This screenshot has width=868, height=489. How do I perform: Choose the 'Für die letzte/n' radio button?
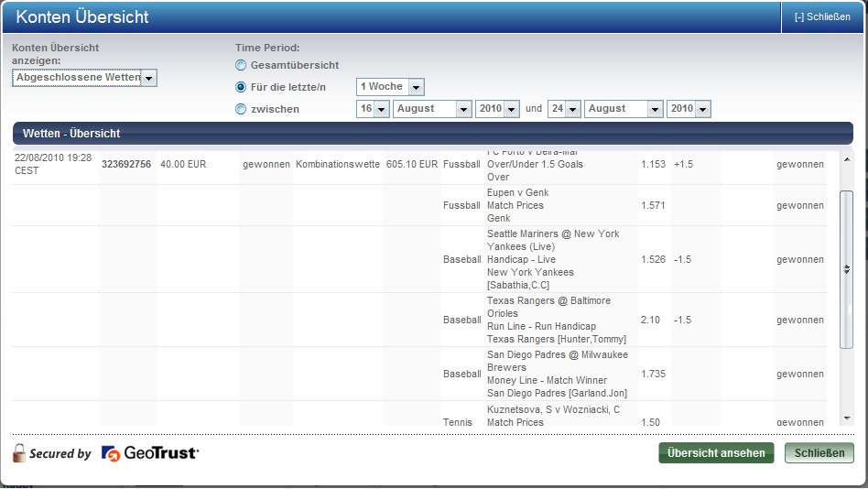pos(241,87)
